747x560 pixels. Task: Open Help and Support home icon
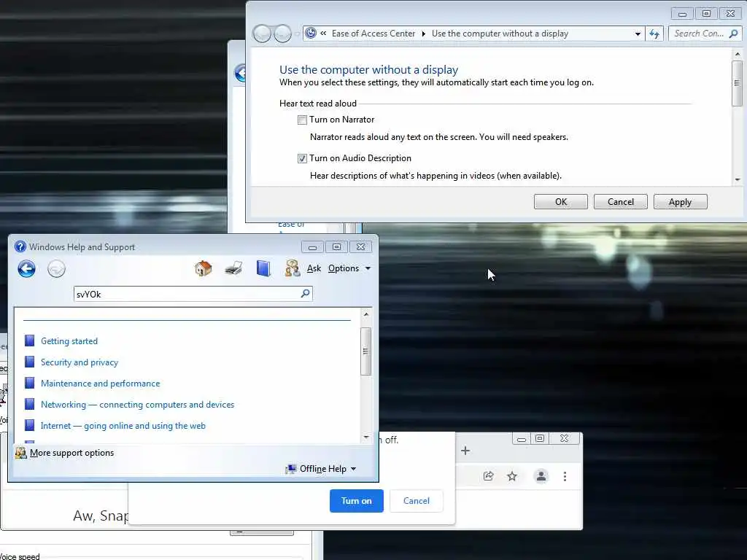pyautogui.click(x=204, y=268)
